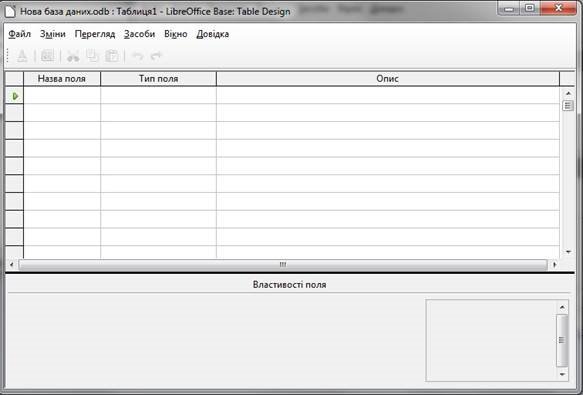Open the Довідка menu
This screenshot has width=583, height=395.
(x=213, y=34)
